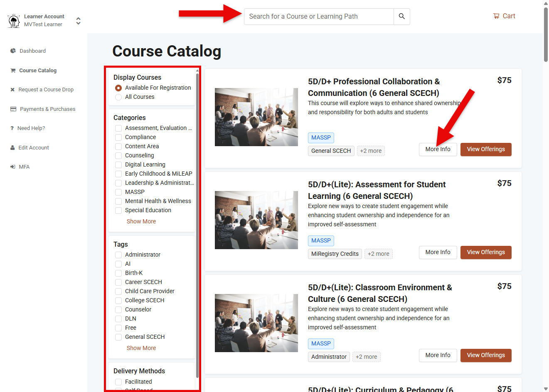Check the Special Education checkbox
Viewport: 549px width, 392px height.
pyautogui.click(x=118, y=211)
